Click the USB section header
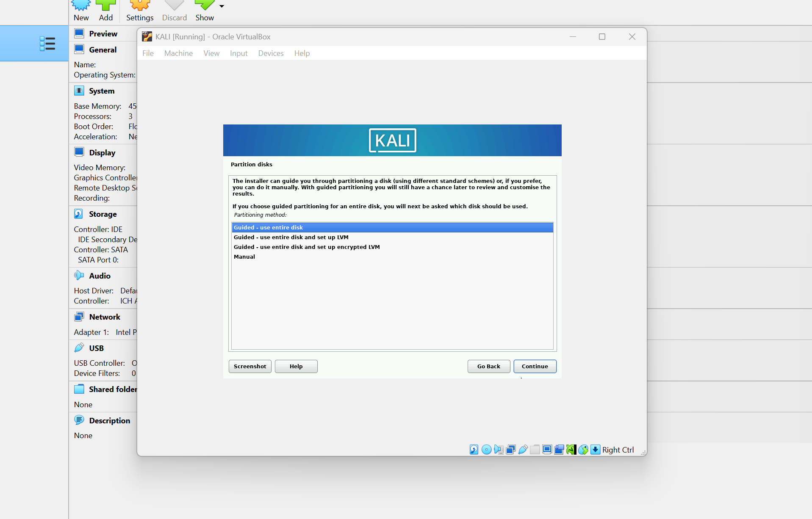This screenshot has width=812, height=519. [x=96, y=348]
